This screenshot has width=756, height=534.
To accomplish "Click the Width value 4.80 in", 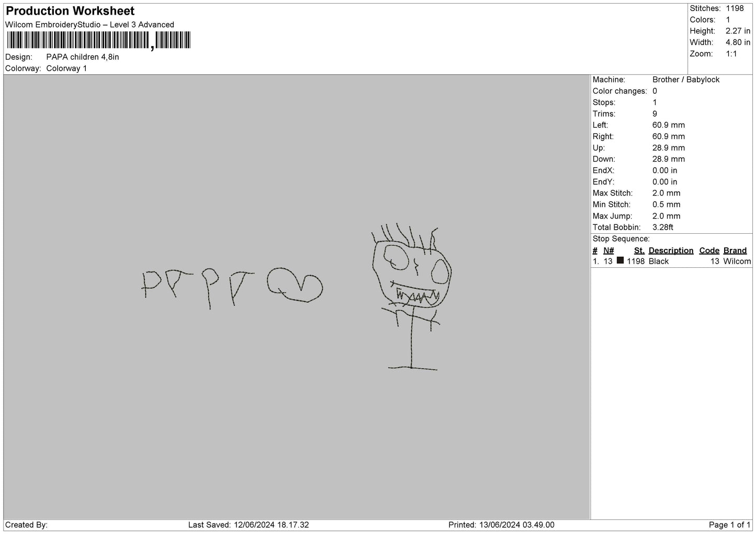I will click(738, 42).
